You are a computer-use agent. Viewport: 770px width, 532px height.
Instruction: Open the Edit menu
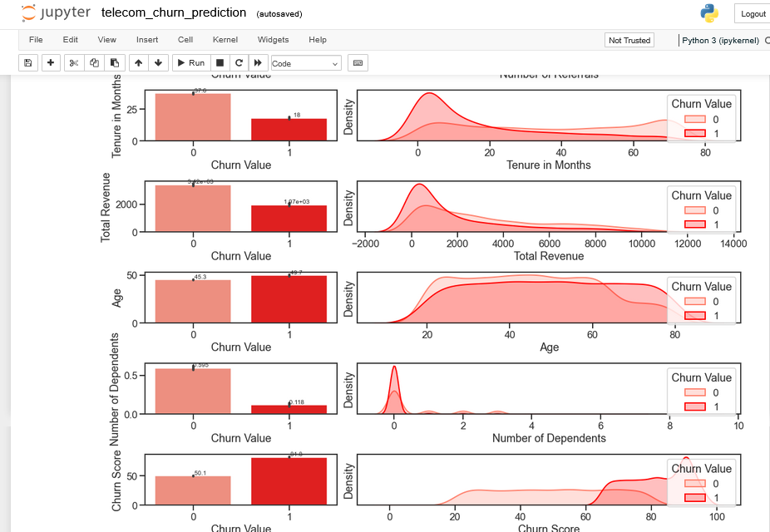(x=70, y=40)
